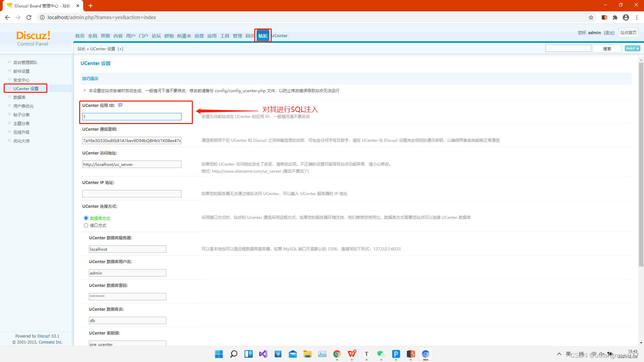Open the 应用 admin menu
The image size is (644, 362).
212,36
